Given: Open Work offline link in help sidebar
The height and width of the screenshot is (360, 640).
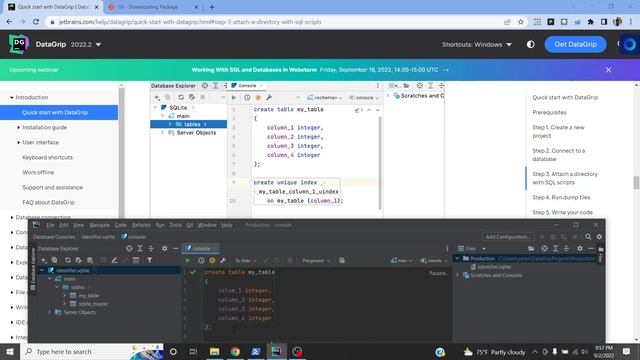Looking at the screenshot, I should 38,172.
